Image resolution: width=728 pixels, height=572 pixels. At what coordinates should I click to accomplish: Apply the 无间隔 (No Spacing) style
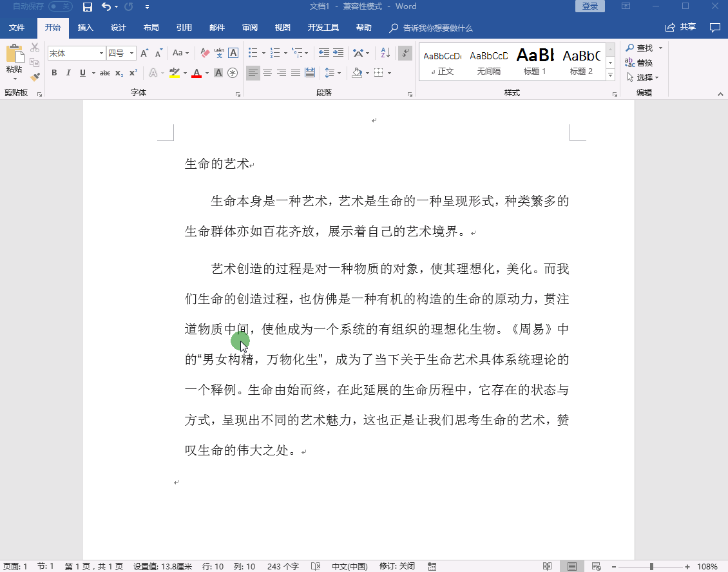pyautogui.click(x=489, y=62)
